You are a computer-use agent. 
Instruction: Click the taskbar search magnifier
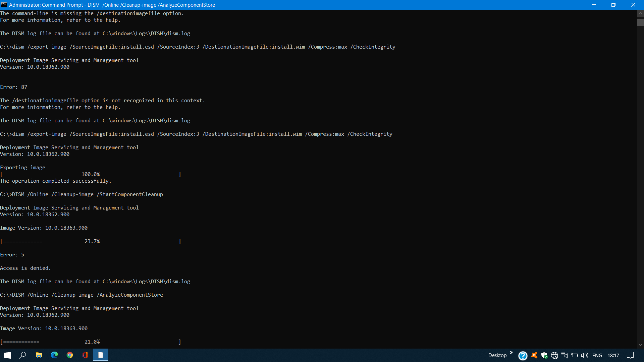pyautogui.click(x=23, y=355)
